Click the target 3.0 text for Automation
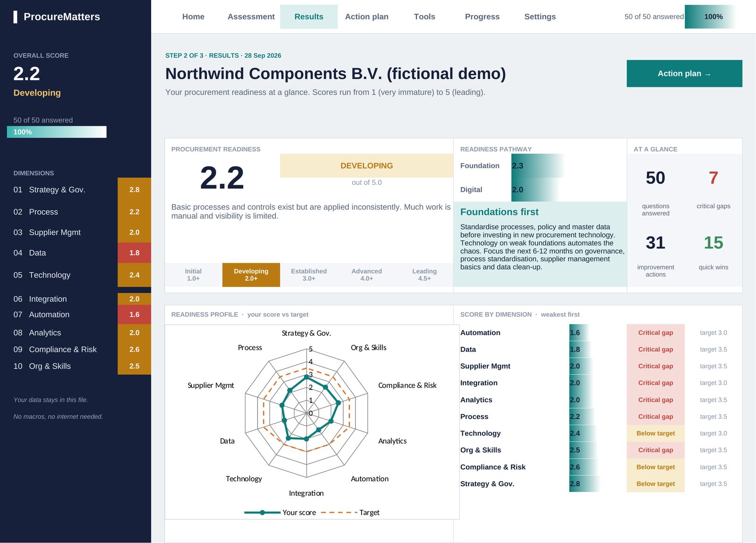 click(713, 333)
